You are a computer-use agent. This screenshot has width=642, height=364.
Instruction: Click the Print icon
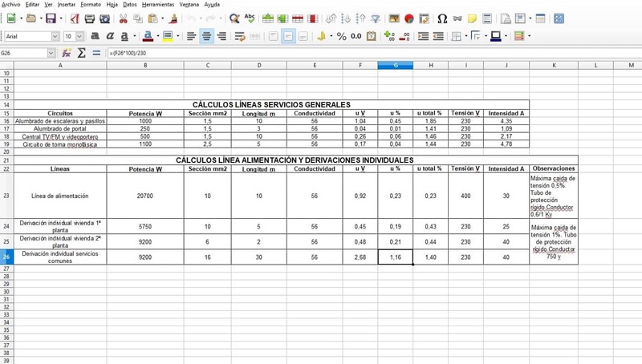(x=89, y=18)
